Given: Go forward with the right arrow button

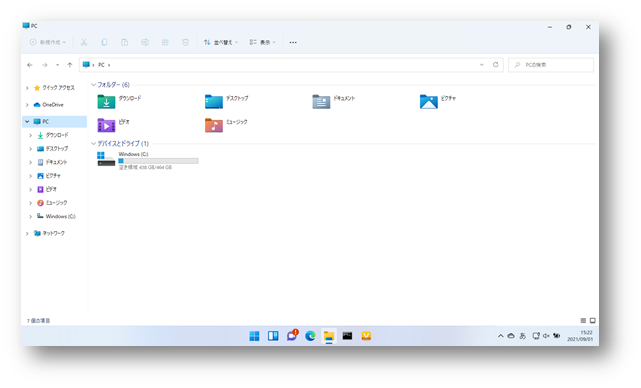Looking at the screenshot, I should pos(45,65).
